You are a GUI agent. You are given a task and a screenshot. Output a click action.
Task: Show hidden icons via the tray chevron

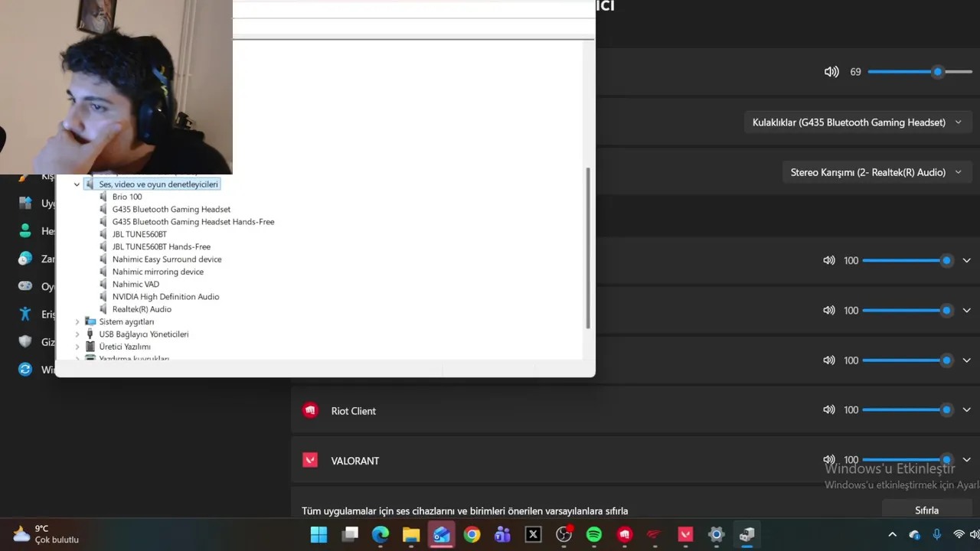pos(892,534)
